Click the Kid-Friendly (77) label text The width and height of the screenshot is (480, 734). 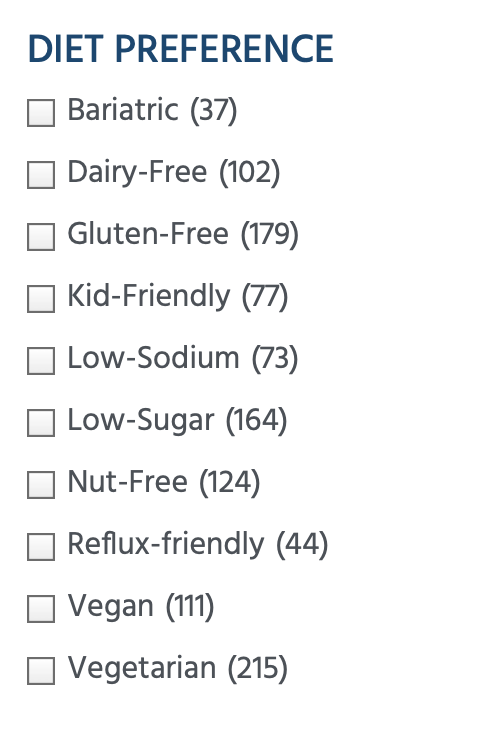(x=178, y=296)
